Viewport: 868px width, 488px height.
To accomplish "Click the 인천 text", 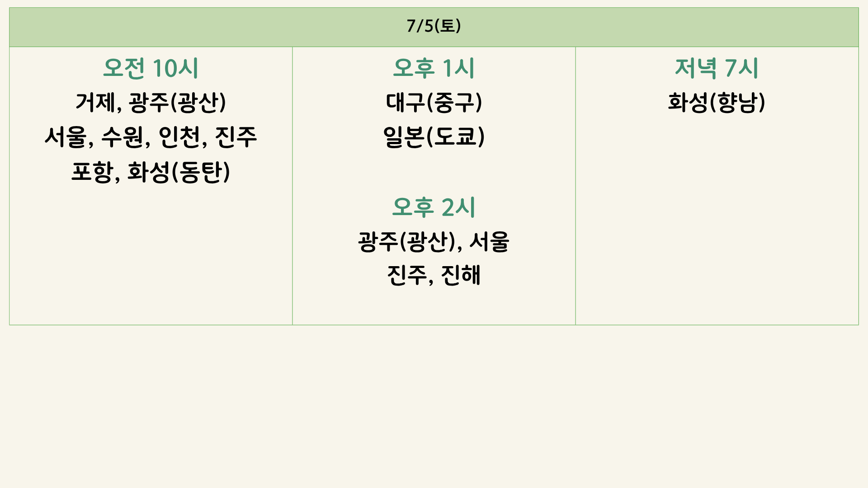I will click(x=179, y=137).
